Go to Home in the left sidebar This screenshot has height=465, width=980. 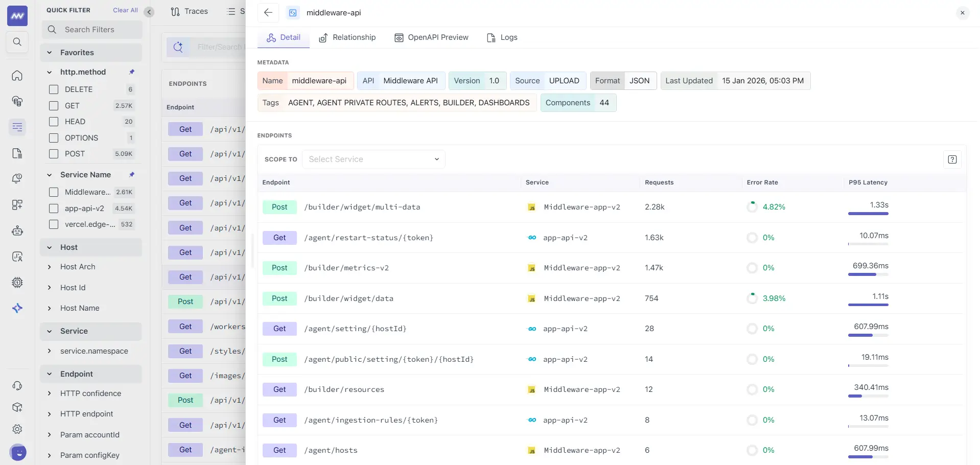[x=17, y=76]
